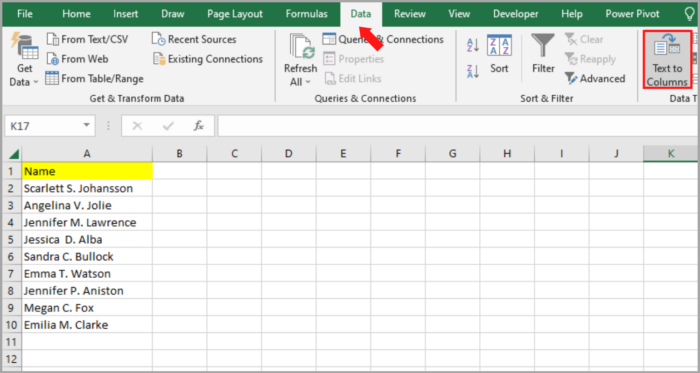This screenshot has width=700, height=373.
Task: Click the Reapply filter button
Action: click(x=590, y=59)
